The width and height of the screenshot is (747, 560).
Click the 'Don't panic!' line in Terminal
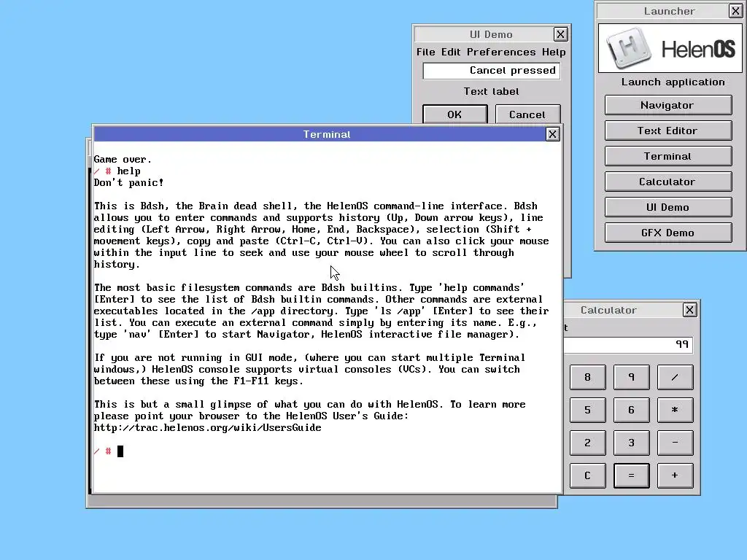(x=128, y=183)
